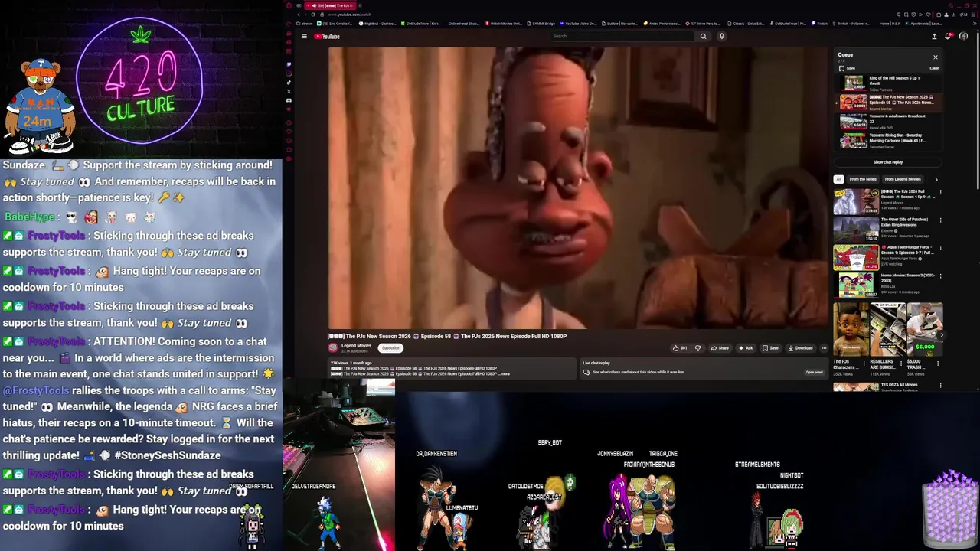980x551 pixels.
Task: Share the PJs video
Action: tap(720, 348)
